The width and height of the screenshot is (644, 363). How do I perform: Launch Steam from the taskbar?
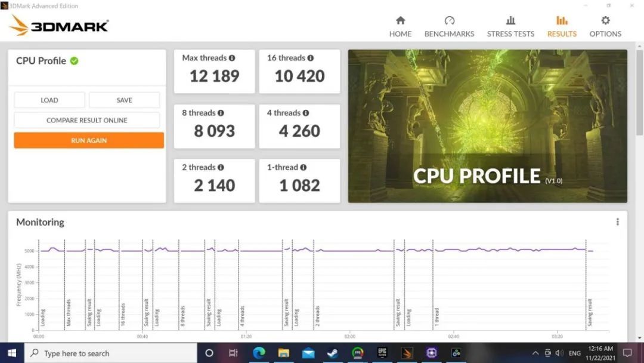pos(332,353)
